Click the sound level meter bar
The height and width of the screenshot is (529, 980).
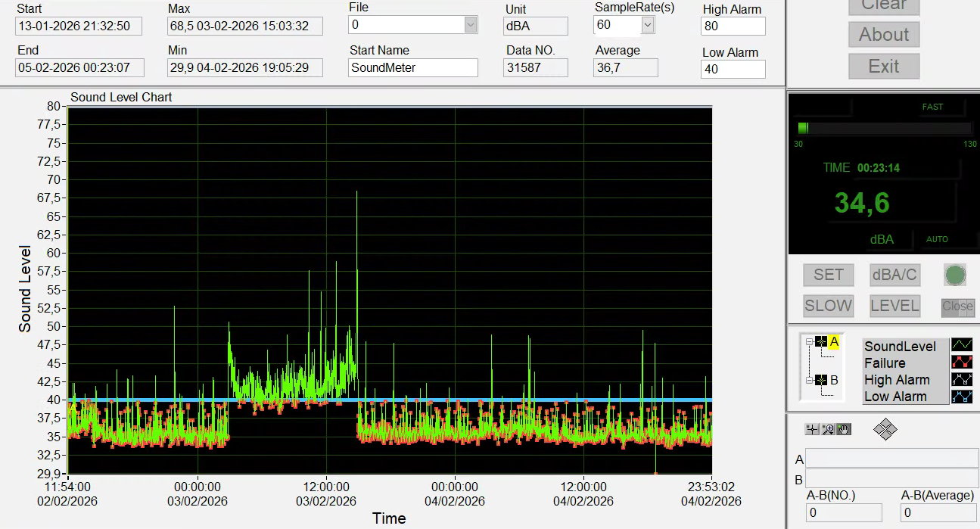click(x=884, y=128)
